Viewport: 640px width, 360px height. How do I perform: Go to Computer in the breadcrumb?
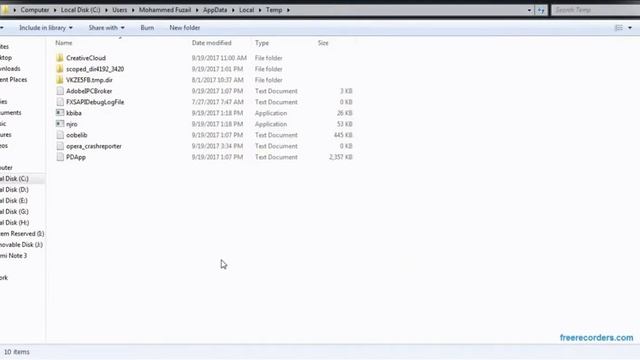point(35,10)
